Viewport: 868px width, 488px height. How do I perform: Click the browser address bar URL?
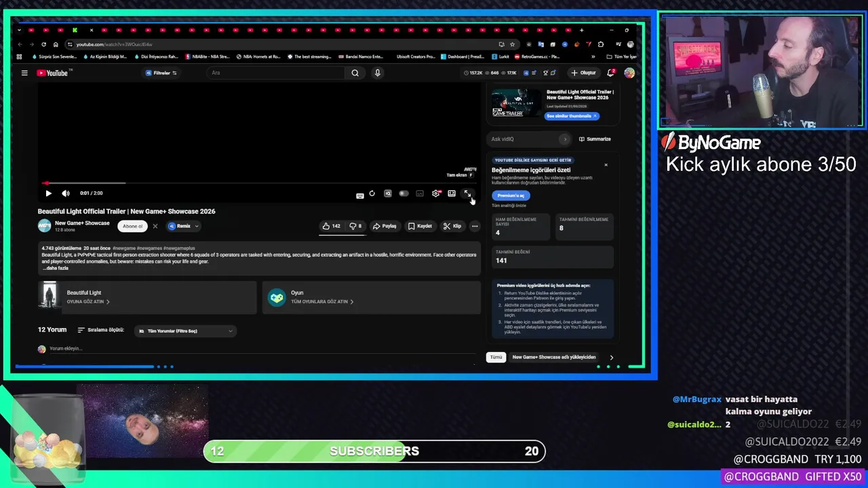(x=114, y=45)
